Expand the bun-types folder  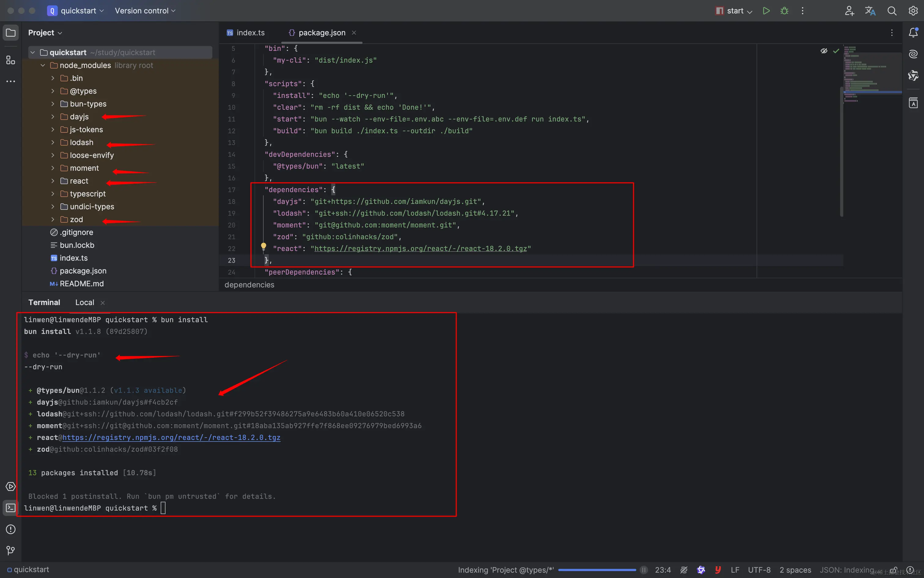(53, 104)
